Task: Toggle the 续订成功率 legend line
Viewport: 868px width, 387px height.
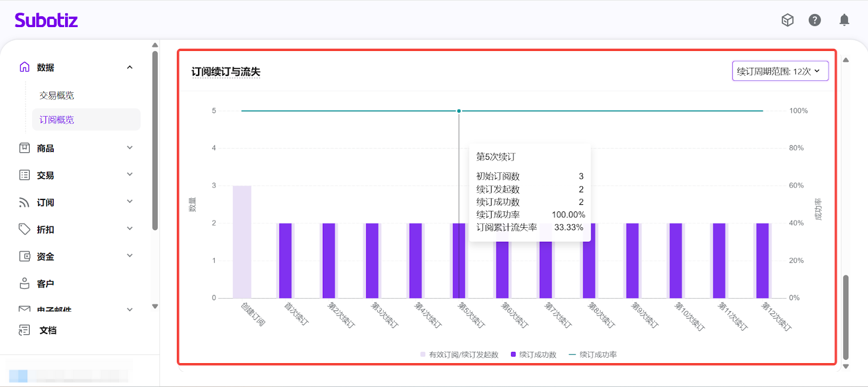Action: pos(592,354)
